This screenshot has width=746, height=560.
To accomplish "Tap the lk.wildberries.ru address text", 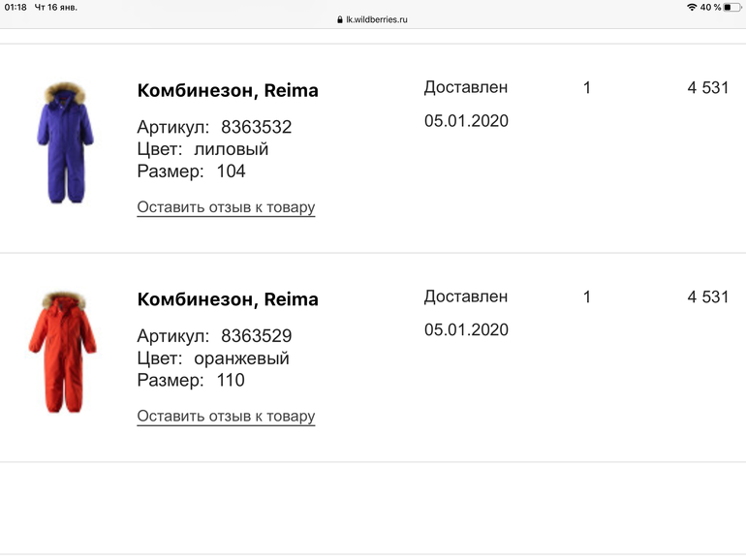I will tap(377, 19).
